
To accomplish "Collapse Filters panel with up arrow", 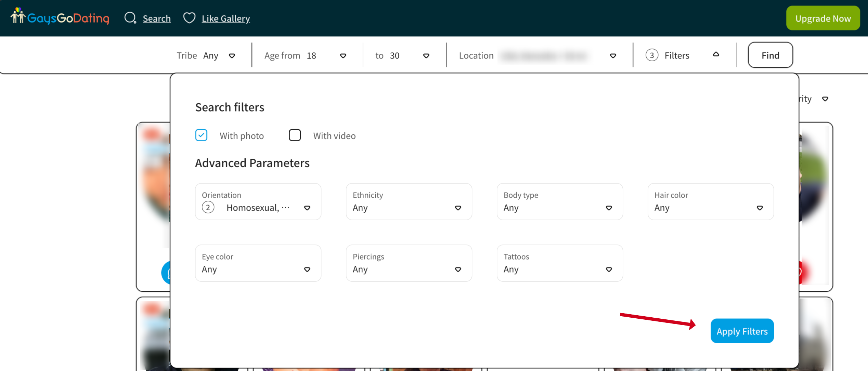I will click(x=716, y=54).
